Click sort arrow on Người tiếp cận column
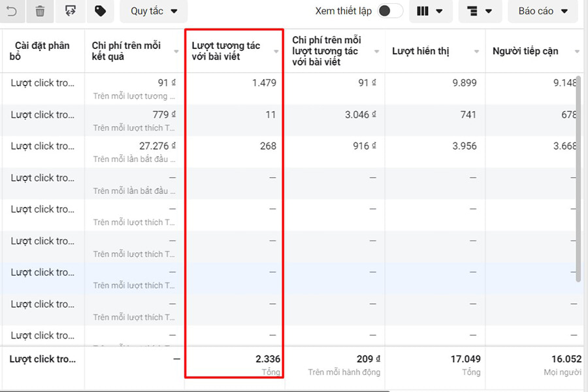588x392 pixels. click(576, 52)
